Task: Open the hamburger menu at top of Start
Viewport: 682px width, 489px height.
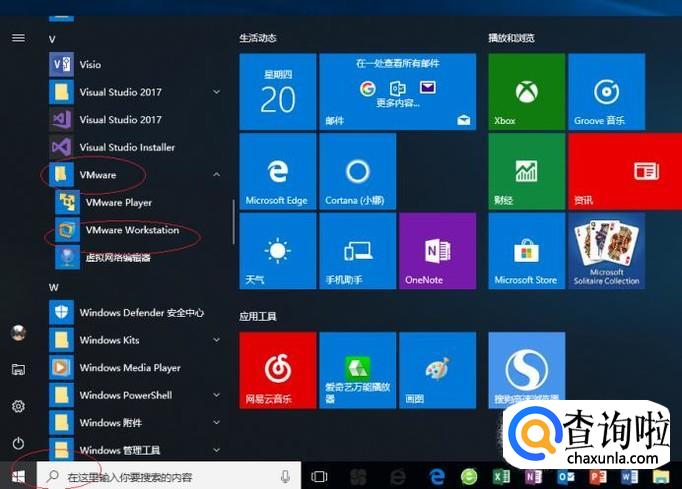Action: click(x=18, y=38)
